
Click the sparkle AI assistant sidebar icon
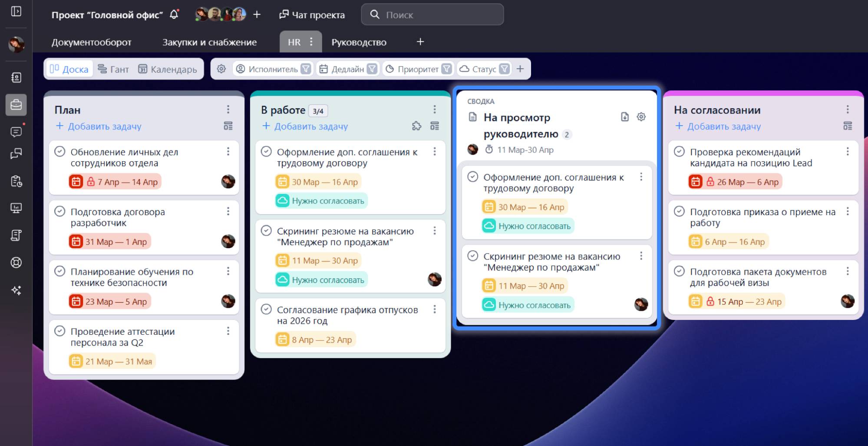point(16,290)
